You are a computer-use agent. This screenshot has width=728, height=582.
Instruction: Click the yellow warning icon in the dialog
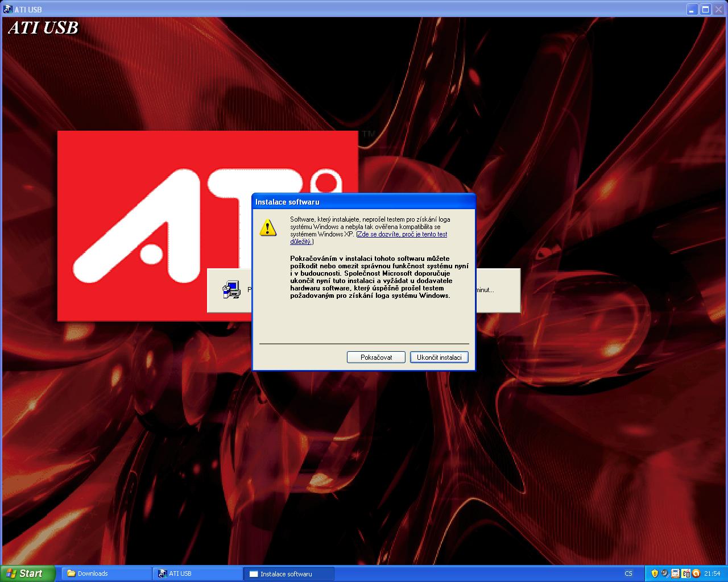point(267,227)
